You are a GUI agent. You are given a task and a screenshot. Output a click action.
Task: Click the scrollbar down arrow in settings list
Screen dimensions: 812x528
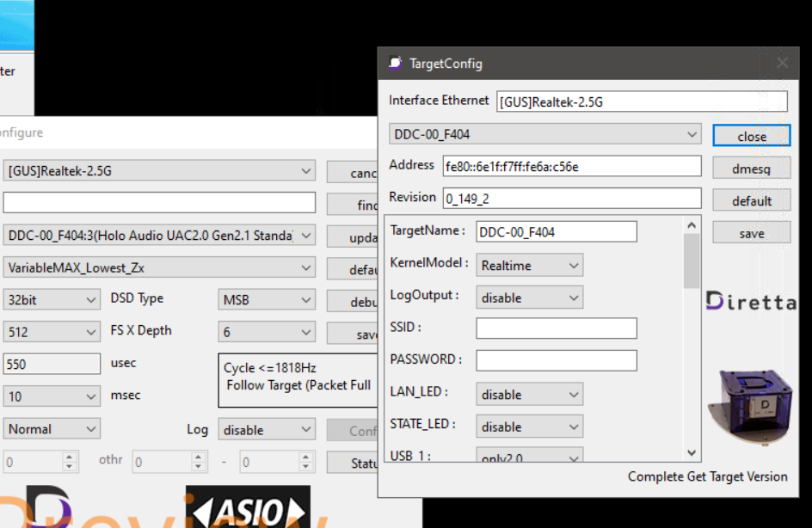[x=692, y=452]
